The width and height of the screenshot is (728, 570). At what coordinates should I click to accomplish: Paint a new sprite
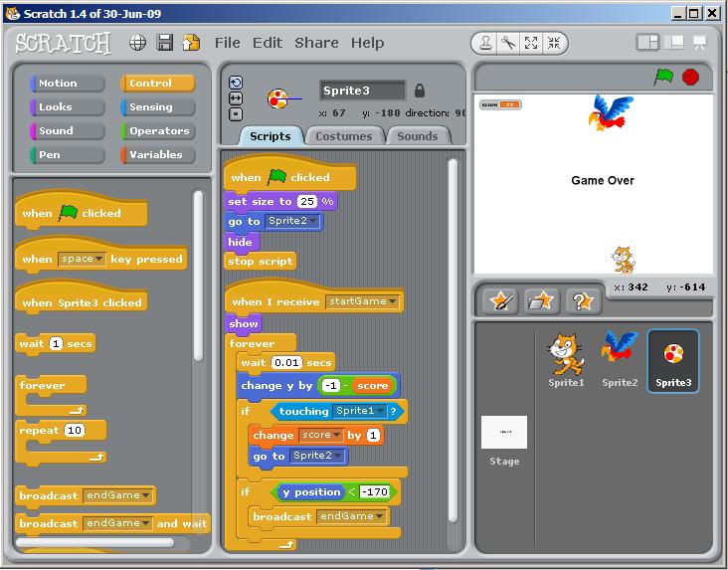coord(500,301)
